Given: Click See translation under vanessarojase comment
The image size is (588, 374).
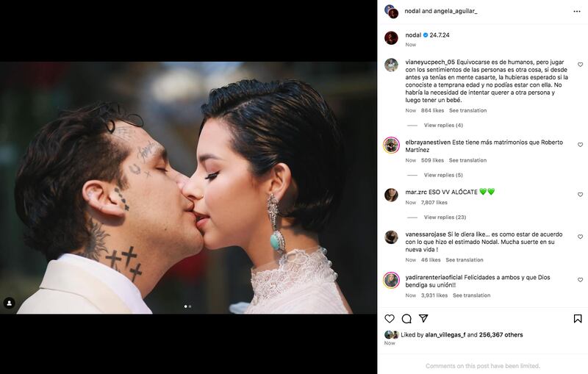Looking at the screenshot, I should click(x=465, y=259).
